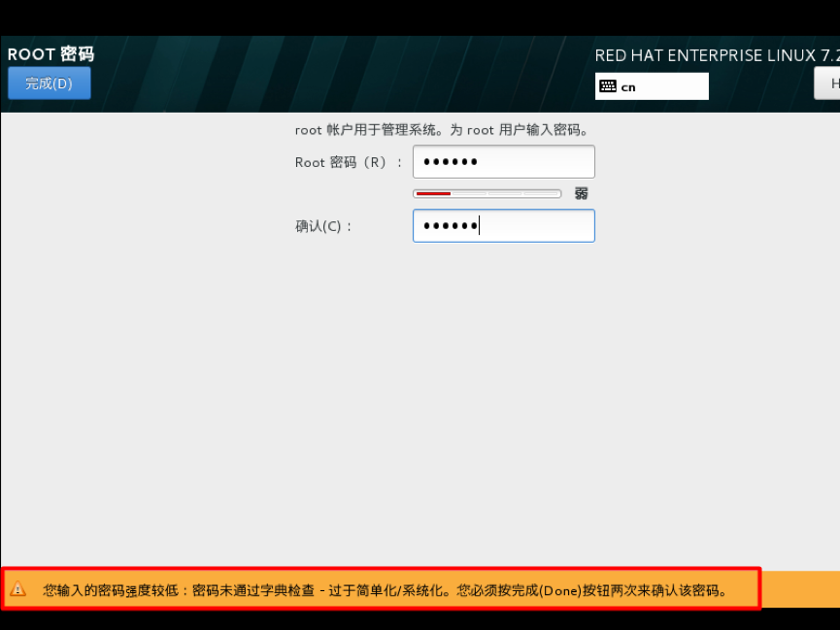Click the weak password warning message

[x=386, y=590]
